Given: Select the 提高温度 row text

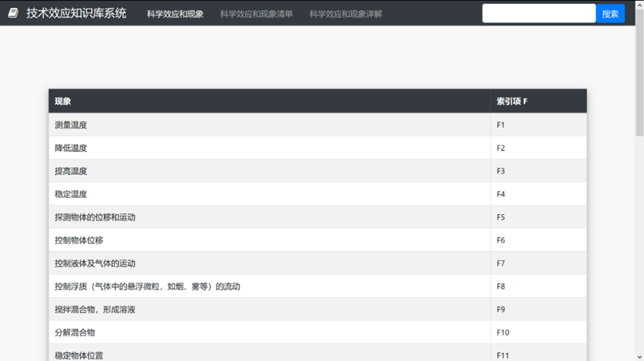Looking at the screenshot, I should click(x=71, y=171).
